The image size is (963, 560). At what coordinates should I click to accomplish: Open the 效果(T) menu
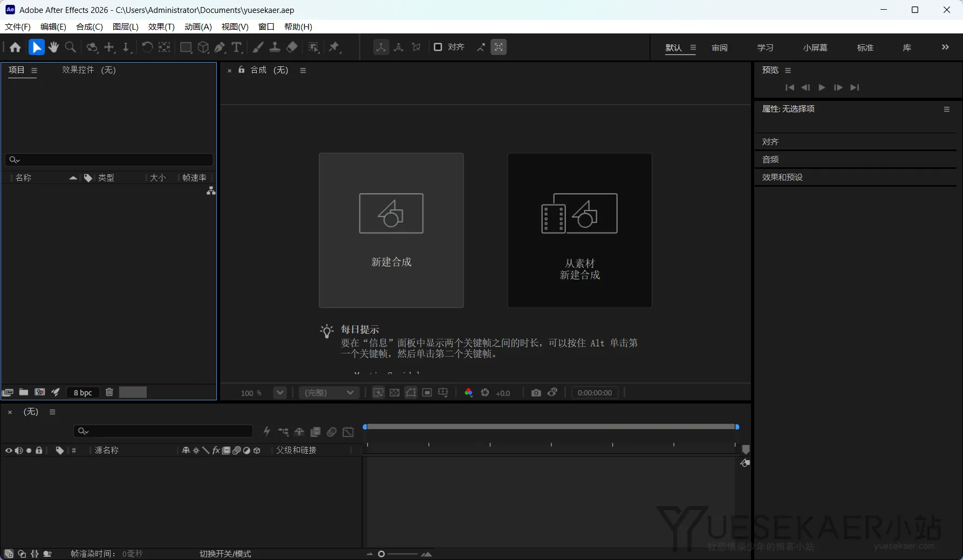click(161, 26)
